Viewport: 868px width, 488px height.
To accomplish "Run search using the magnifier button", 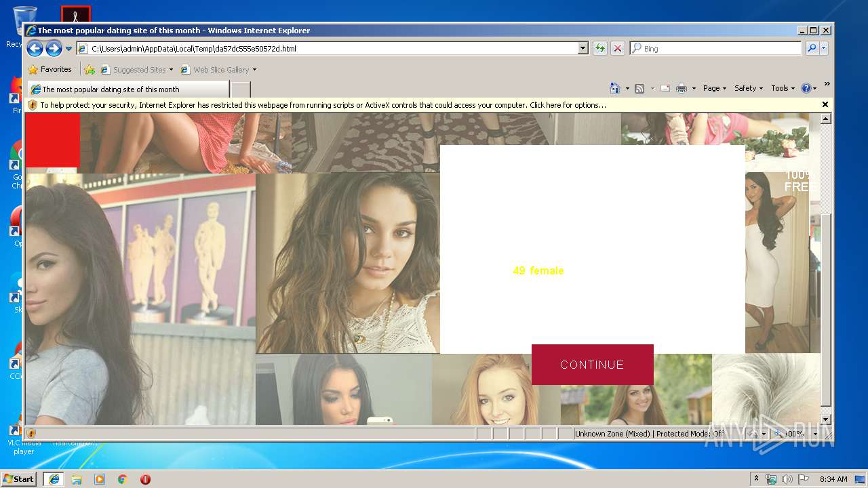I will point(812,49).
